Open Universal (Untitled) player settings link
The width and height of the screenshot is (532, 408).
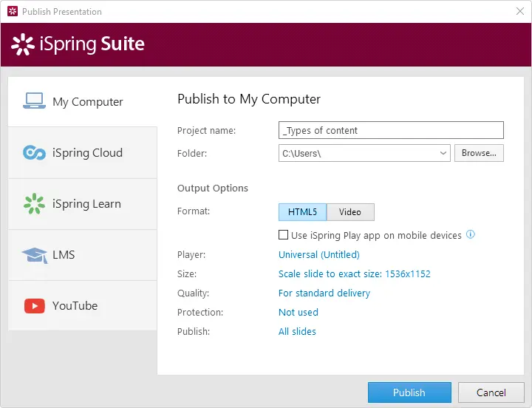(319, 254)
